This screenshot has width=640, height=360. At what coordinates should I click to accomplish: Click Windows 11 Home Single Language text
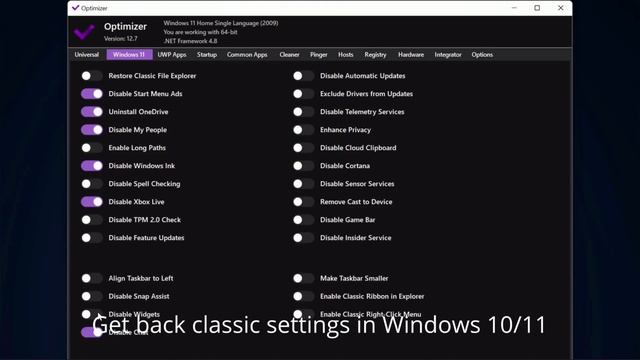pos(211,23)
